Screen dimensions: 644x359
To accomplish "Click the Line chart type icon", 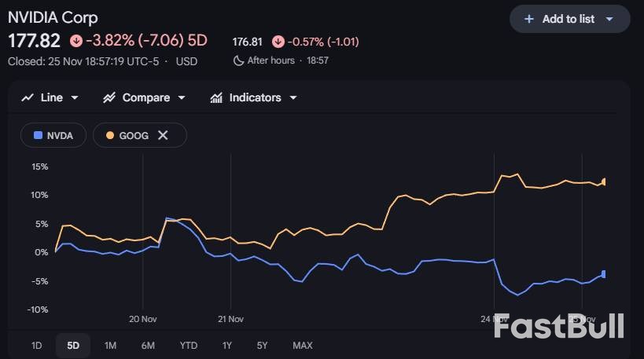I will pyautogui.click(x=28, y=98).
